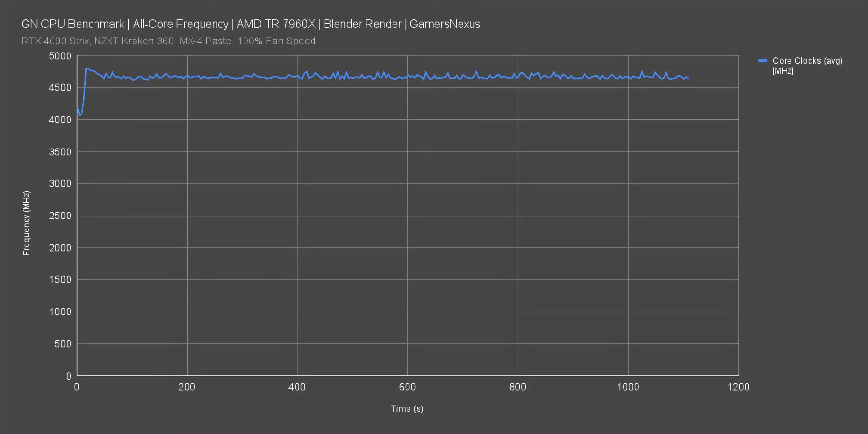Screen dimensions: 868x434
Task: Click the 1200 label on the time axis
Action: point(738,387)
